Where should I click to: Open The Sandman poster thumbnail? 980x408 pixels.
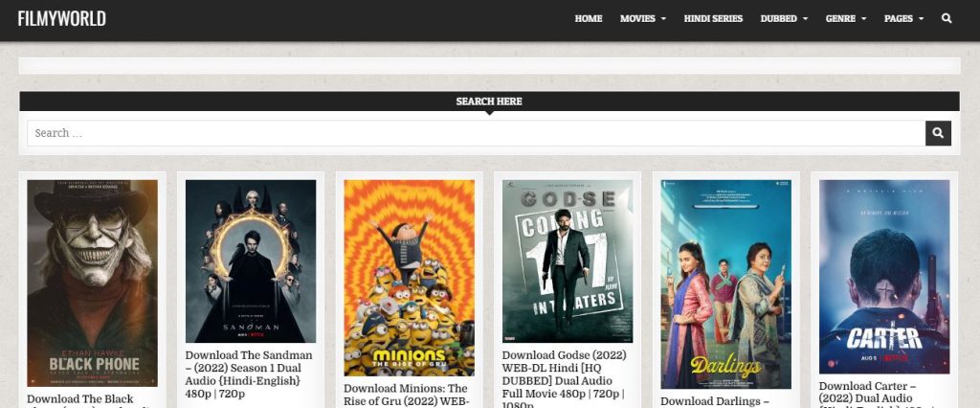click(x=251, y=261)
